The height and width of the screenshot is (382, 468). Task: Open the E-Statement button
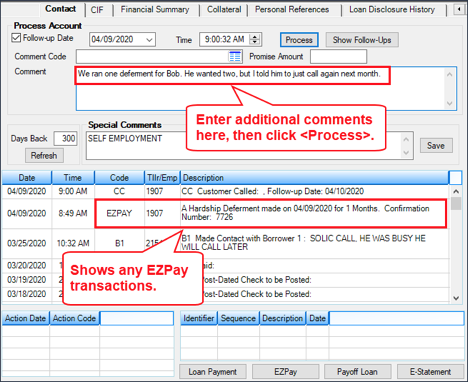pyautogui.click(x=430, y=372)
